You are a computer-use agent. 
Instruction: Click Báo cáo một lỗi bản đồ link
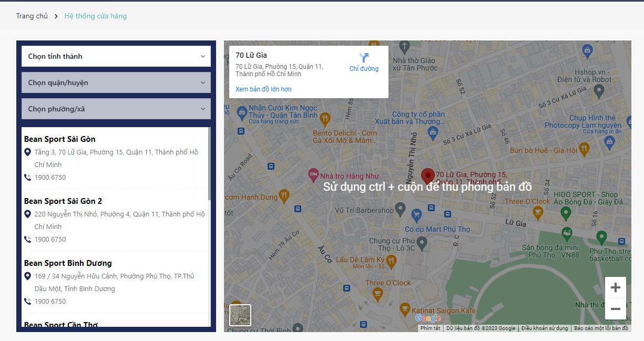click(601, 328)
